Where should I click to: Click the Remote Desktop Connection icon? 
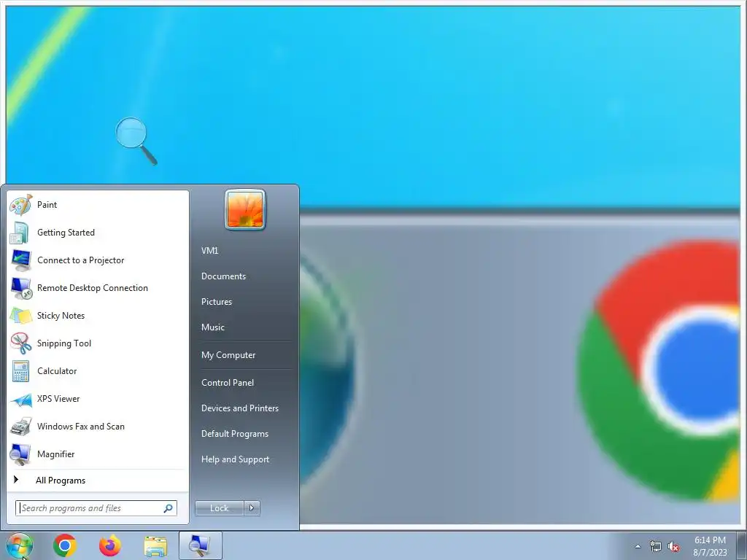[21, 288]
